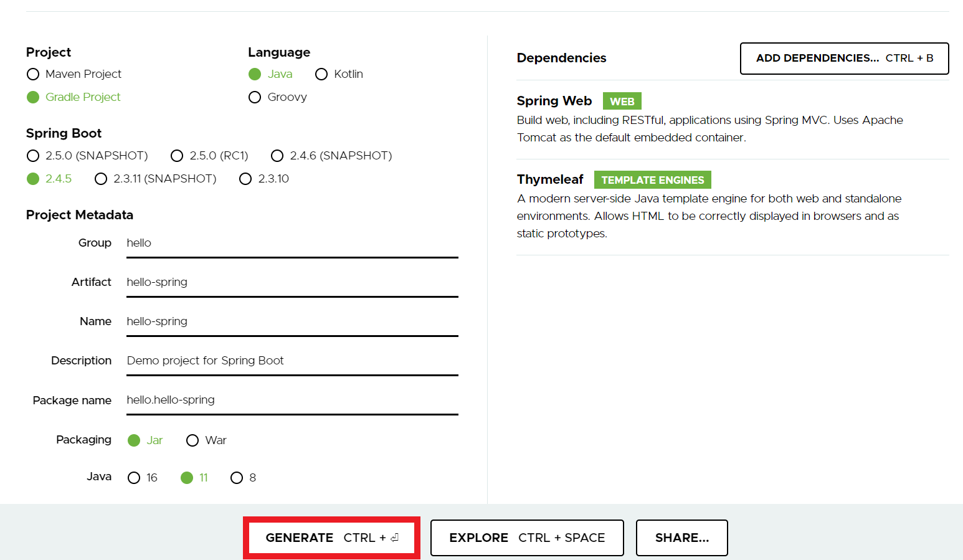The image size is (963, 560).
Task: Click the Spring Web description text
Action: coord(710,129)
